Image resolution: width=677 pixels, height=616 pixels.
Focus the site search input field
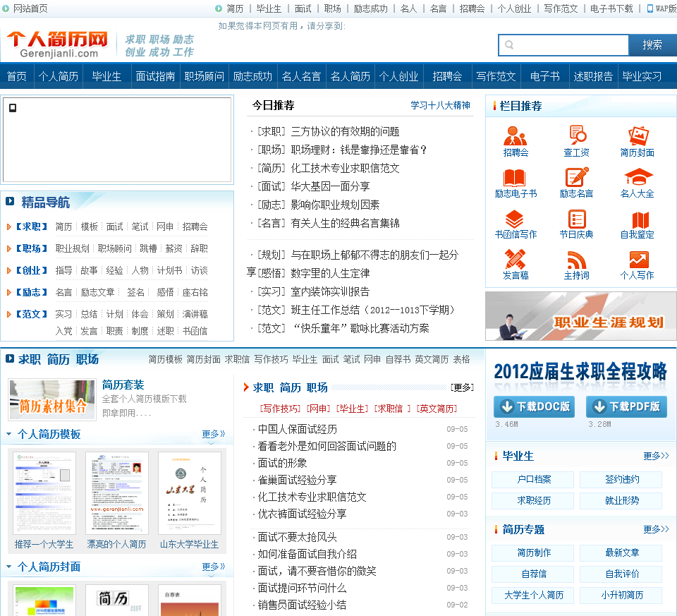563,45
